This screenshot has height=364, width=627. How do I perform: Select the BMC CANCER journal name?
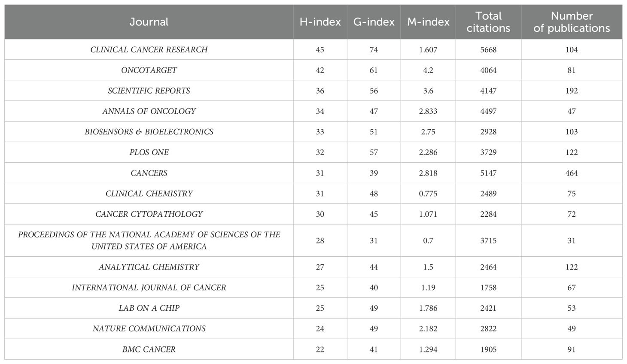pos(149,350)
